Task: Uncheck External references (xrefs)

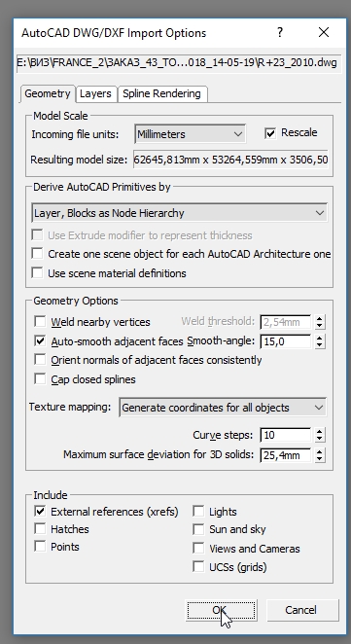Action: point(40,511)
